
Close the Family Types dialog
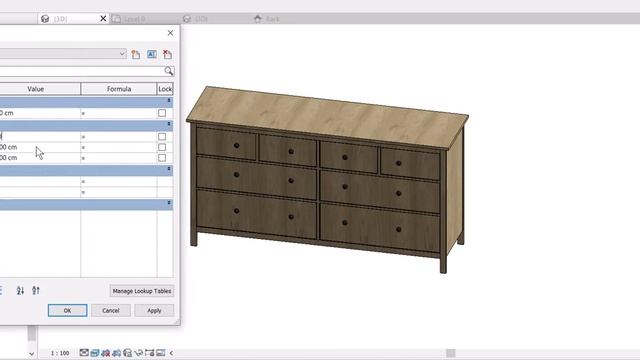170,33
